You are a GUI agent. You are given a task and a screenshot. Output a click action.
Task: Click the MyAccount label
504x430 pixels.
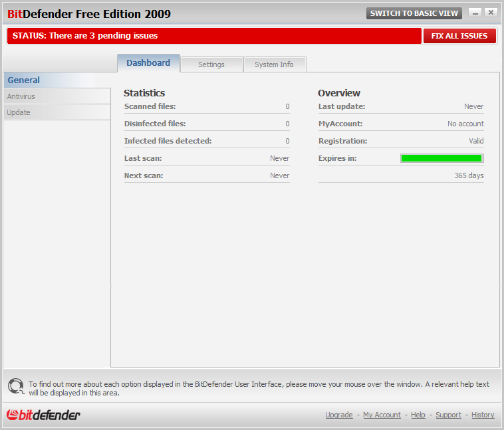point(340,124)
